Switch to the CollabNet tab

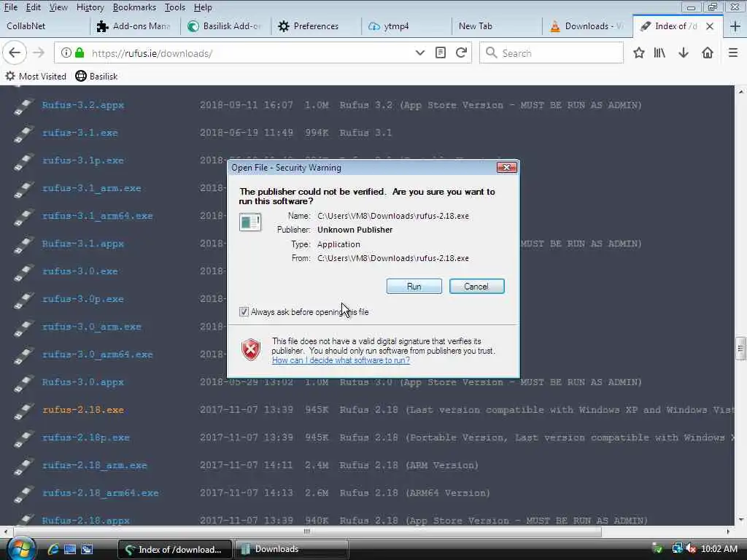coord(44,26)
